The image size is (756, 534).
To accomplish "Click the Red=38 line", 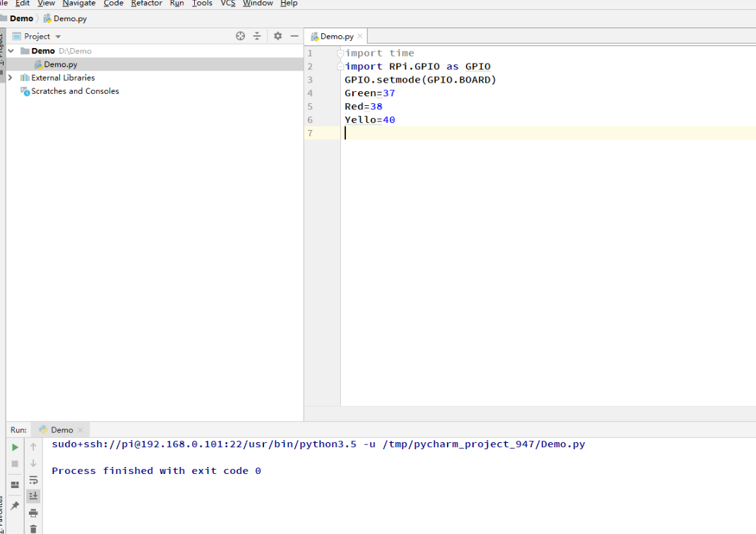I will point(364,107).
